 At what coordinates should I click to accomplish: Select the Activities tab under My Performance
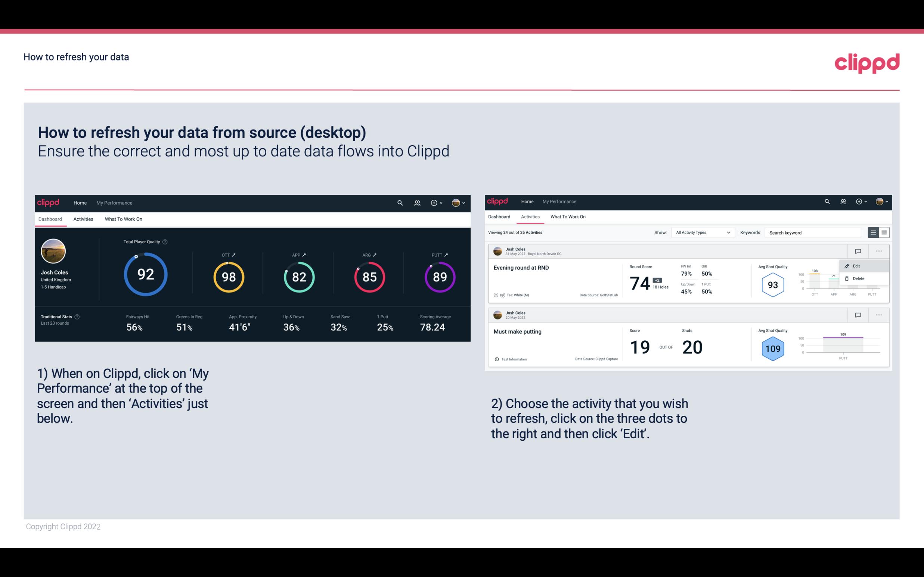click(x=83, y=218)
